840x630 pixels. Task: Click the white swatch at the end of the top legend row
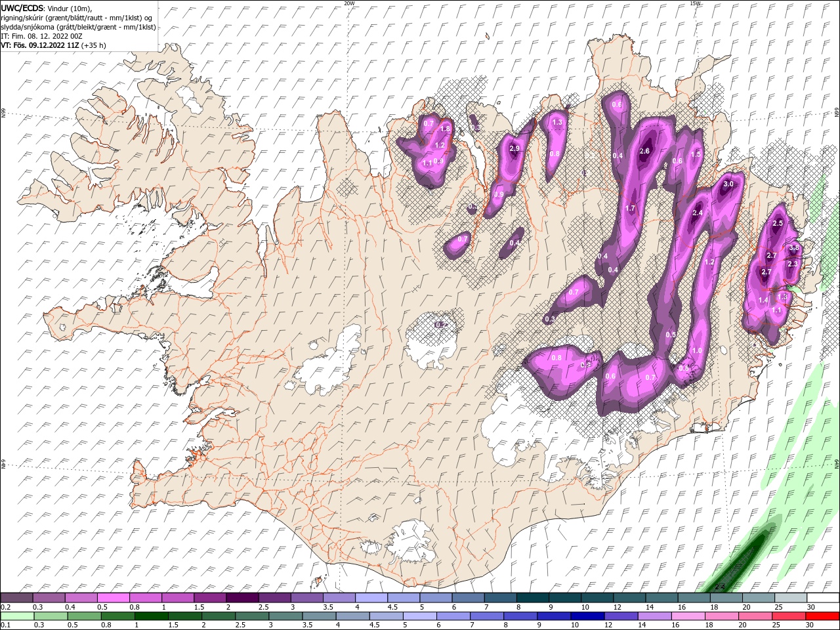point(824,598)
